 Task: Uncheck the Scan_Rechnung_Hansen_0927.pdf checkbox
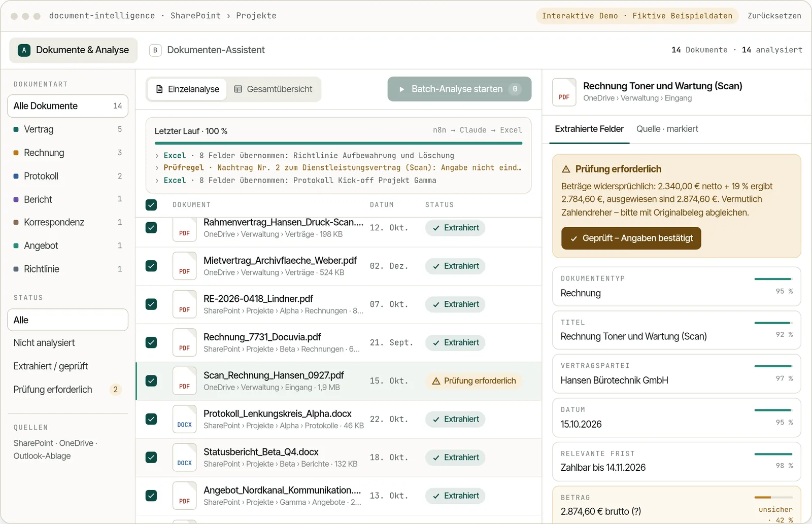coord(151,381)
